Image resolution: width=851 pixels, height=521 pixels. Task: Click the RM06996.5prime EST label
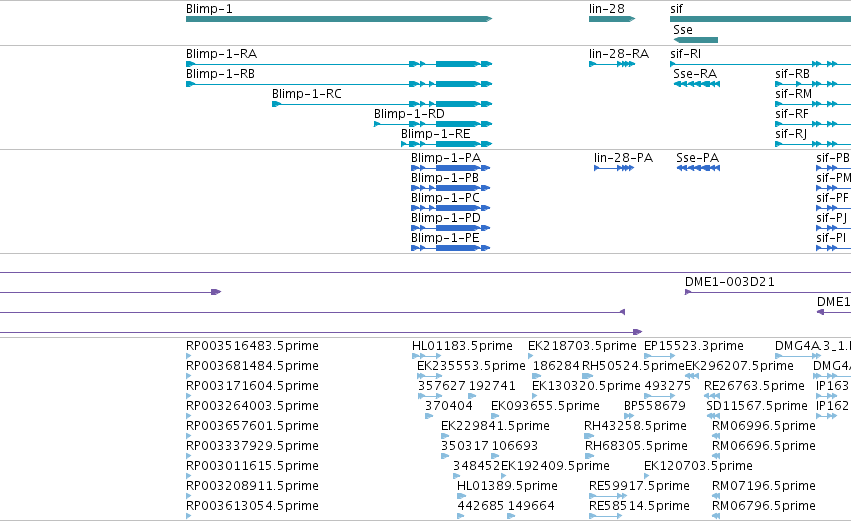(764, 427)
